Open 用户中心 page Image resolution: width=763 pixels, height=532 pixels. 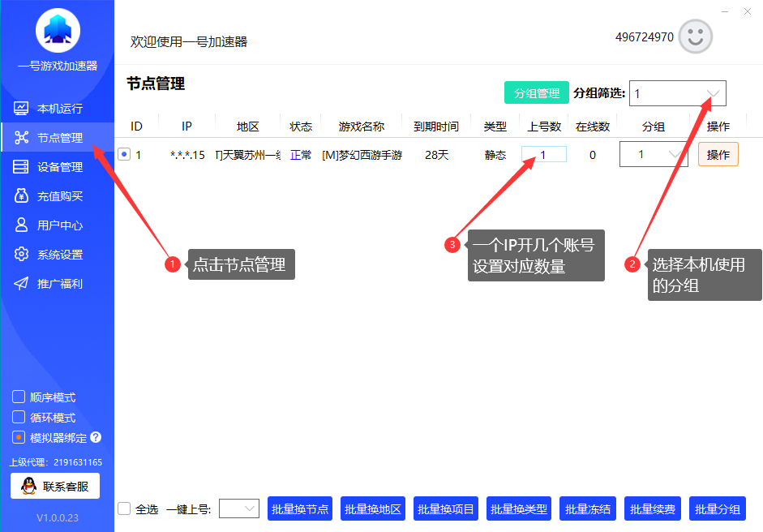coord(58,225)
